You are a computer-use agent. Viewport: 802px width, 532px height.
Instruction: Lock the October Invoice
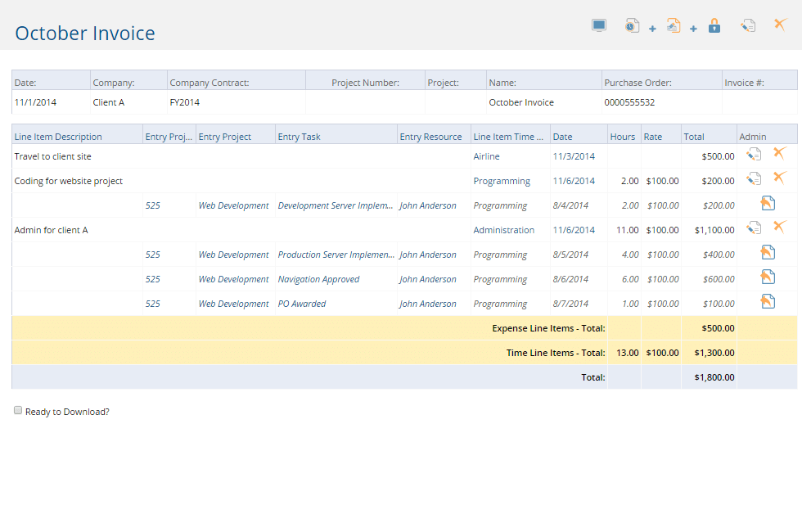tap(714, 25)
